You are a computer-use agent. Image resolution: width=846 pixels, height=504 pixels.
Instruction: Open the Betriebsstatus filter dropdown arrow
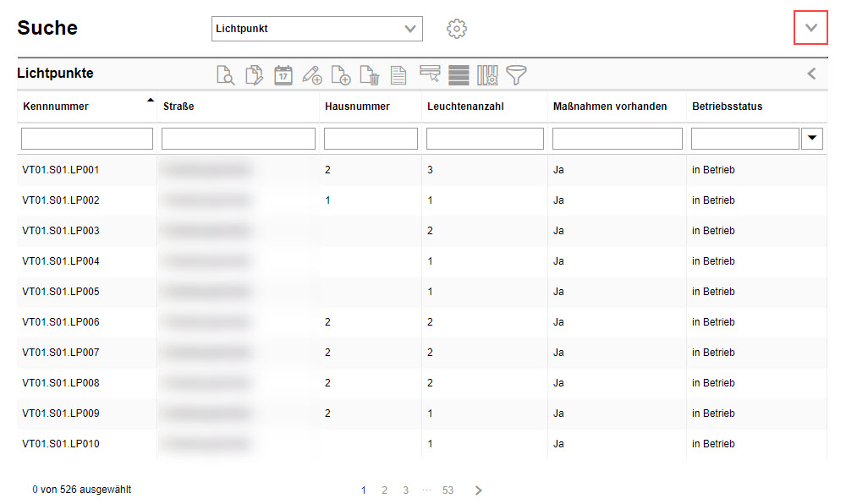[812, 139]
